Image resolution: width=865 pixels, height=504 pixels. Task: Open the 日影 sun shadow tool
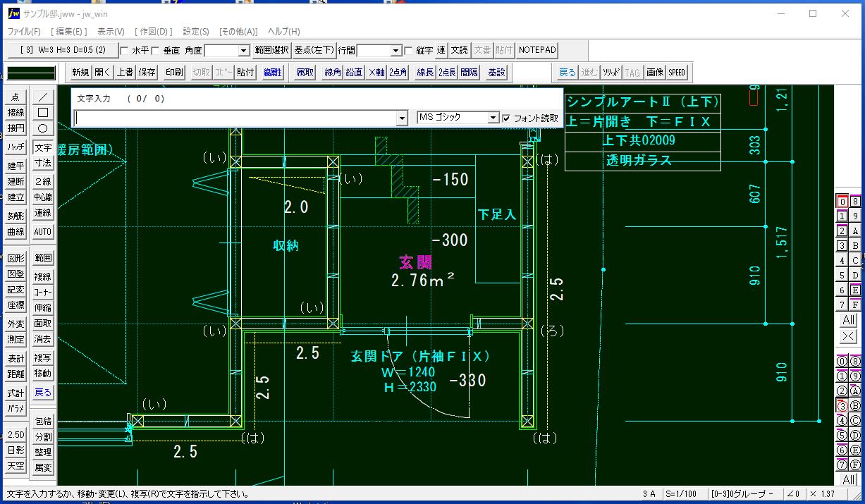pos(16,450)
